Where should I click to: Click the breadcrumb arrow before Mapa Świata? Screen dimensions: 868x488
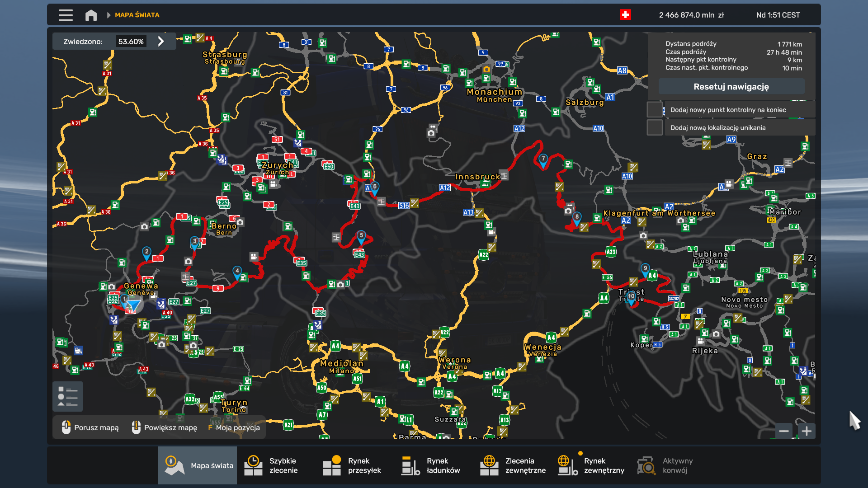point(108,15)
